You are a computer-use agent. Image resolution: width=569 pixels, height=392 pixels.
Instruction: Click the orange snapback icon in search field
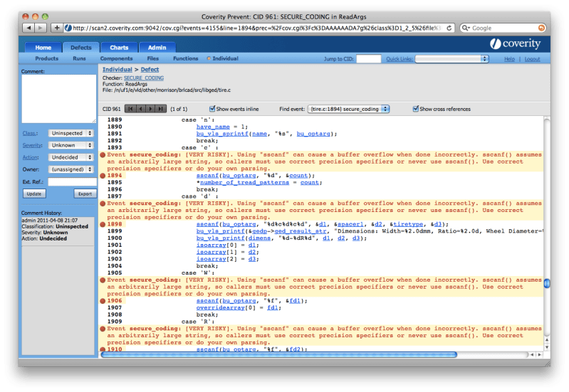[541, 28]
